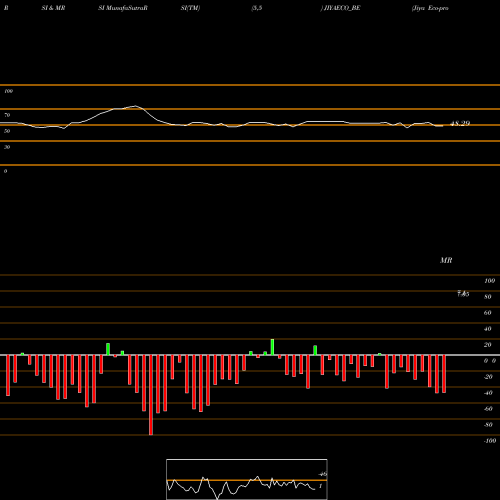500x500 pixels.
Task: Click the MR axis label '40'
Action: point(488,329)
